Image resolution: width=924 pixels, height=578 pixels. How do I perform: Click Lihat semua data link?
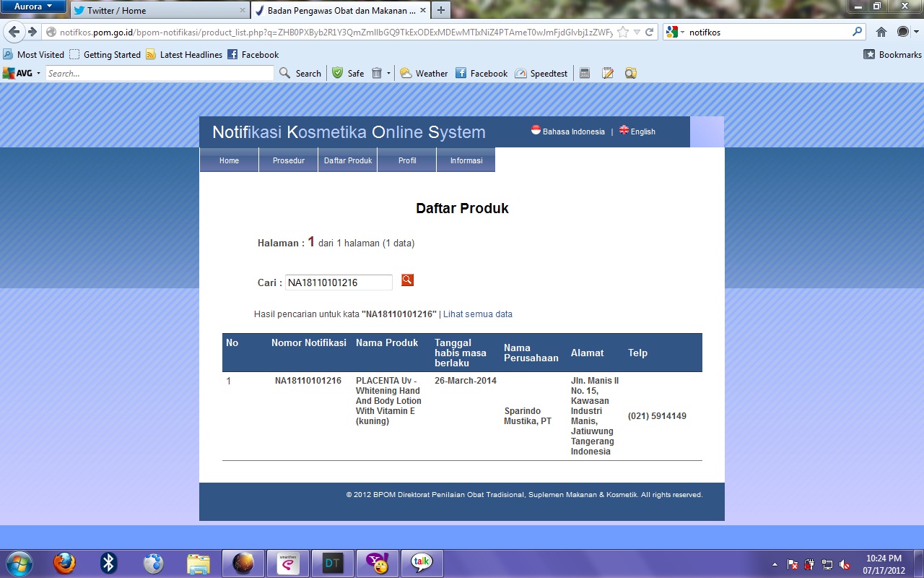click(478, 314)
